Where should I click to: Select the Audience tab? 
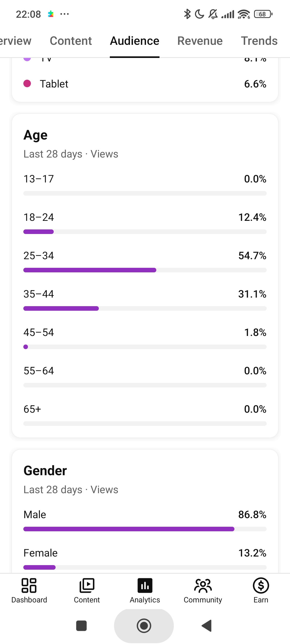[x=135, y=41]
